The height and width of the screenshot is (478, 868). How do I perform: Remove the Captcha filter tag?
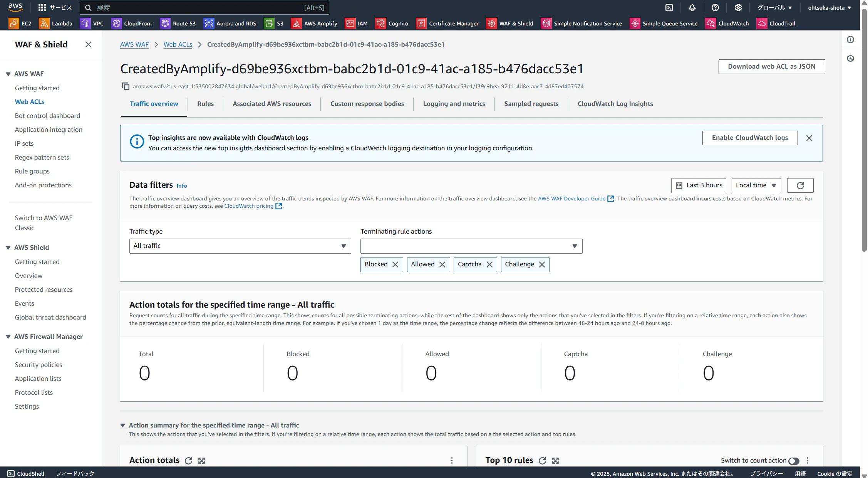[489, 264]
